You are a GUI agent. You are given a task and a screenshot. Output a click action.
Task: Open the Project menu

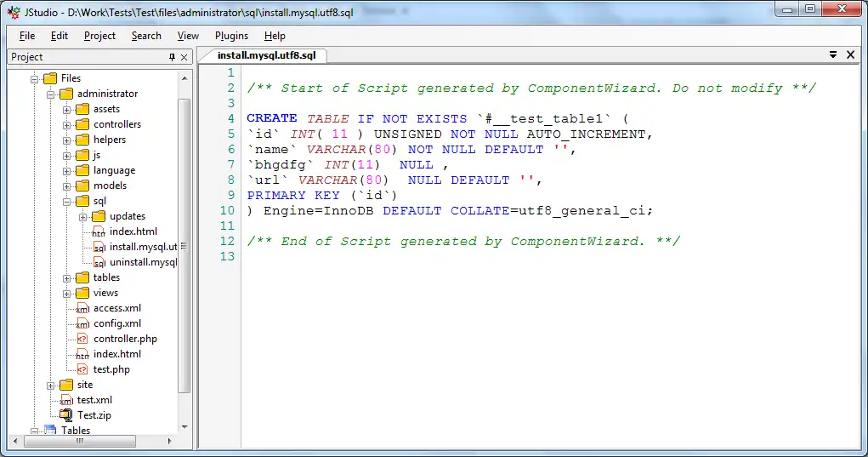[x=99, y=36]
